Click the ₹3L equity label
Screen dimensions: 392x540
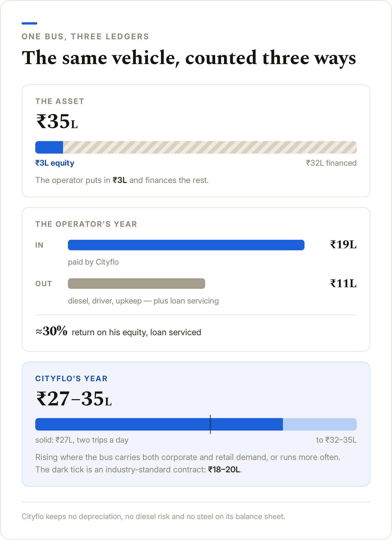point(55,163)
